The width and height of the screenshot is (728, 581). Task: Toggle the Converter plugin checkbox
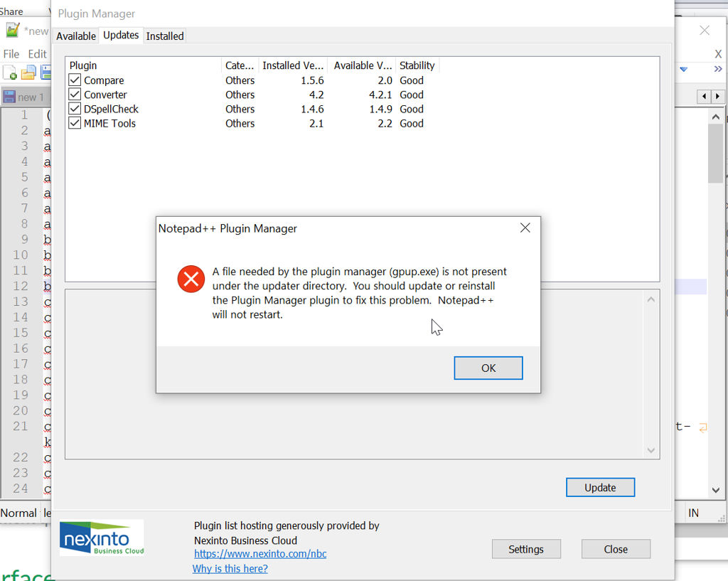pos(75,95)
